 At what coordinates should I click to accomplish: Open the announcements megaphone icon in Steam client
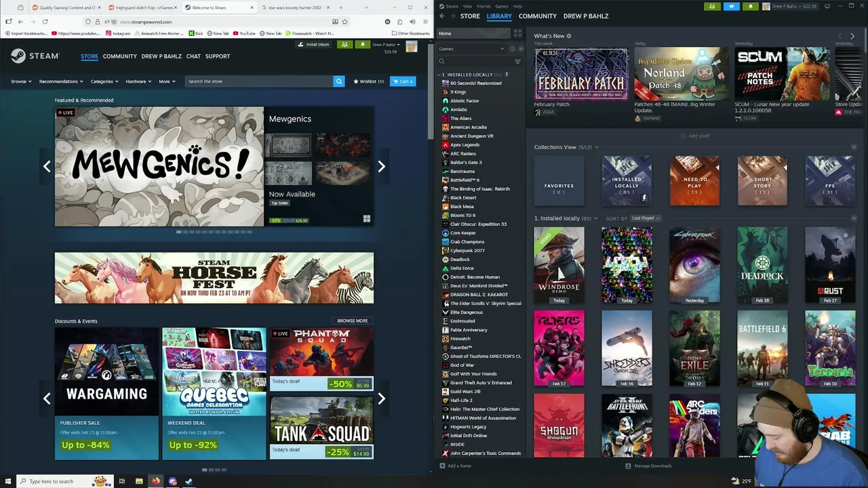(732, 6)
